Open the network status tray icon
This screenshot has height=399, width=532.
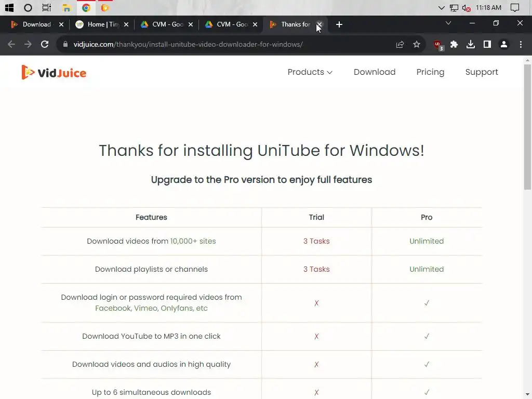pyautogui.click(x=454, y=7)
